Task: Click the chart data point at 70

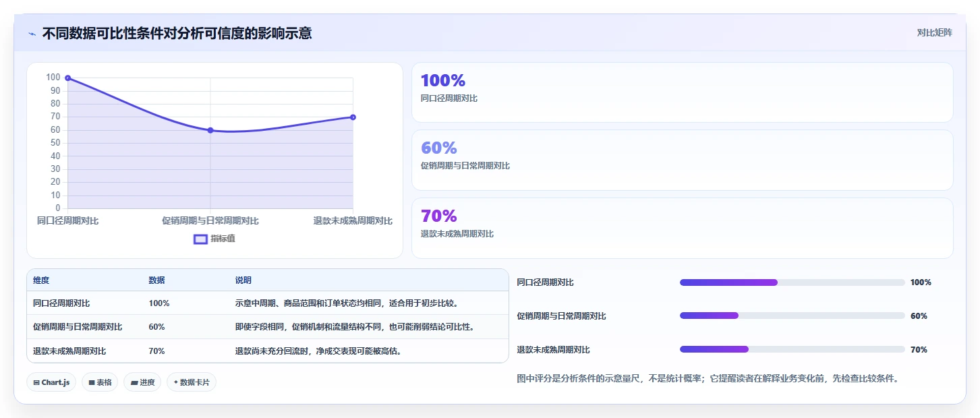Action: tap(353, 117)
